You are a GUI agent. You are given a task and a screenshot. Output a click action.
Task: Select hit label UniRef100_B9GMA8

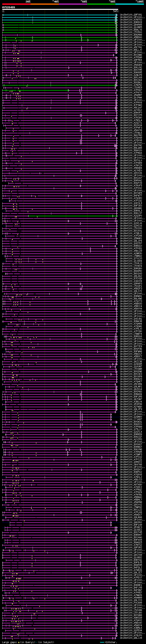click(x=131, y=35)
